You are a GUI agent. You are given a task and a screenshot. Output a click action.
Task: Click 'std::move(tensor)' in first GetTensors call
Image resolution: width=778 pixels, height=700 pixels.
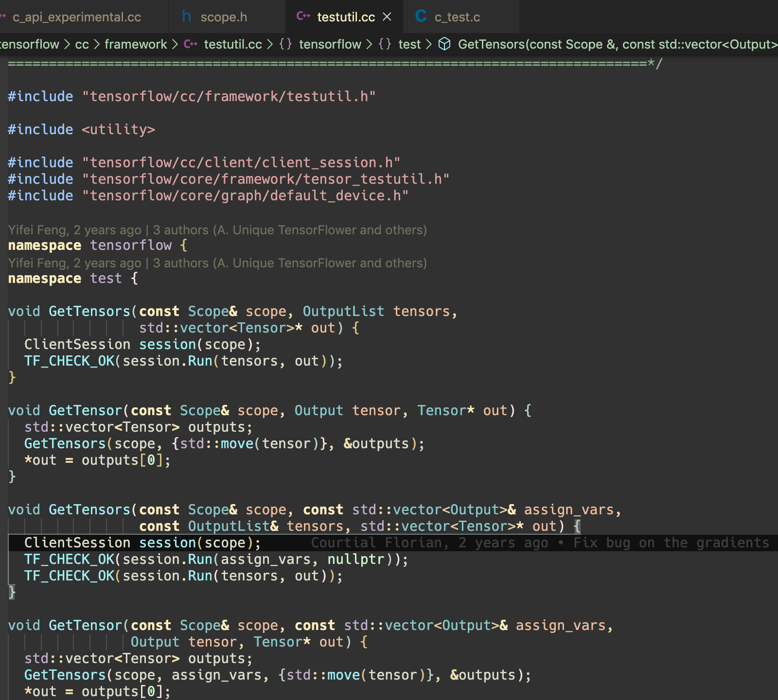pyautogui.click(x=249, y=443)
